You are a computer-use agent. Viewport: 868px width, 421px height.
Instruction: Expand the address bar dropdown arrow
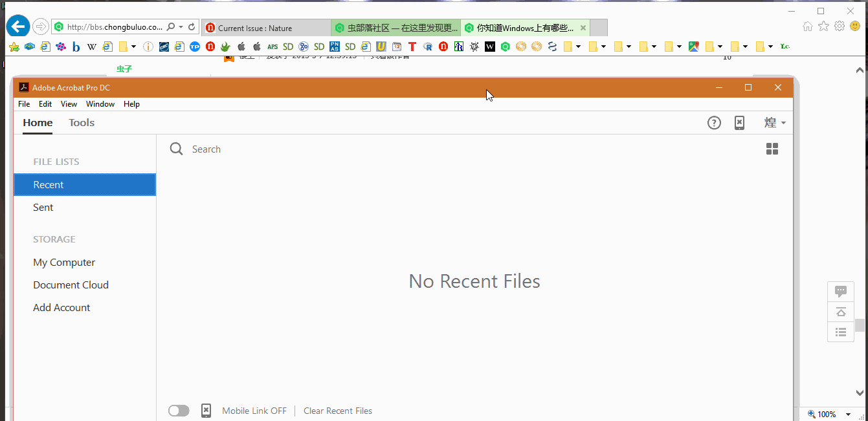pos(181,27)
